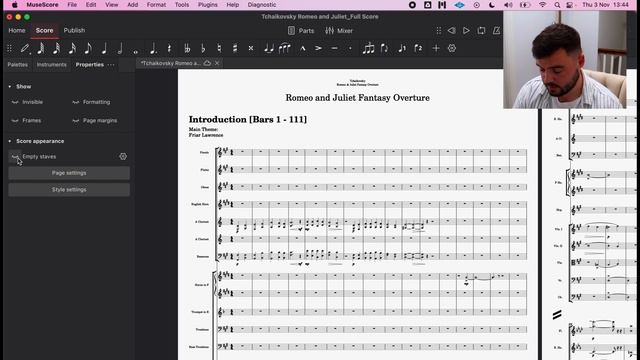
Task: Open tuplet tool
Action: (x=368, y=49)
